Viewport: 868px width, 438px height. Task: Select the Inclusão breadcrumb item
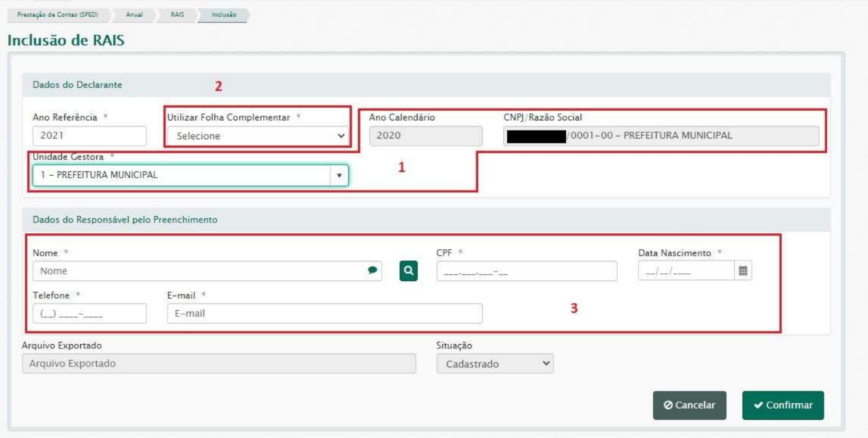[224, 15]
